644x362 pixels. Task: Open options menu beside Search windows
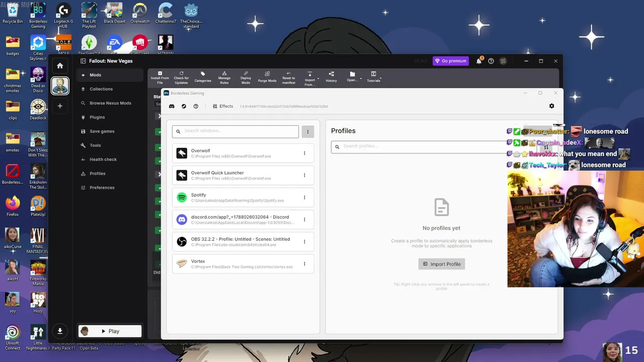click(308, 131)
